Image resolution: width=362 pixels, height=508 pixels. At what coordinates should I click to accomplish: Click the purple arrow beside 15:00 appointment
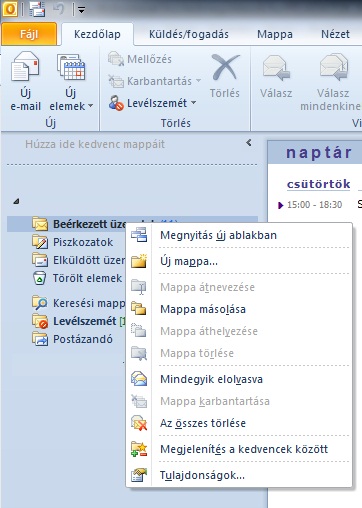pos(280,205)
